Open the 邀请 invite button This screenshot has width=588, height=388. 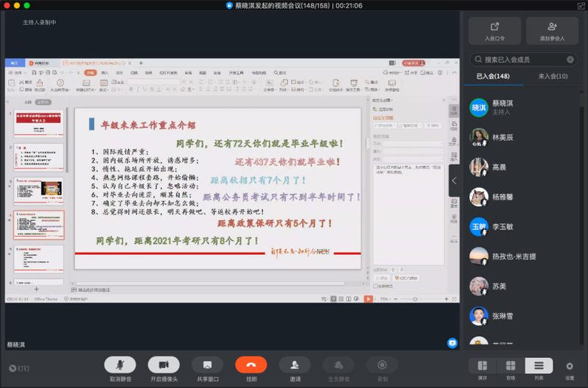(295, 364)
